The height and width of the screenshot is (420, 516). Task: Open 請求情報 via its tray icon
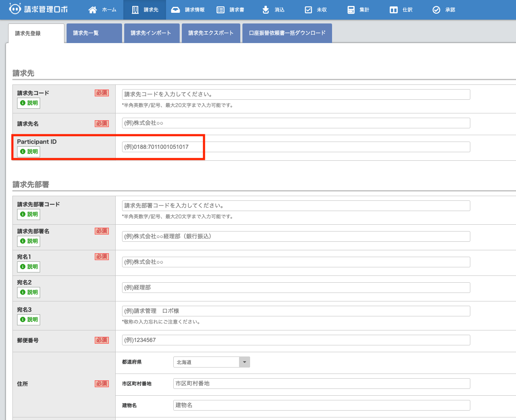point(175,10)
